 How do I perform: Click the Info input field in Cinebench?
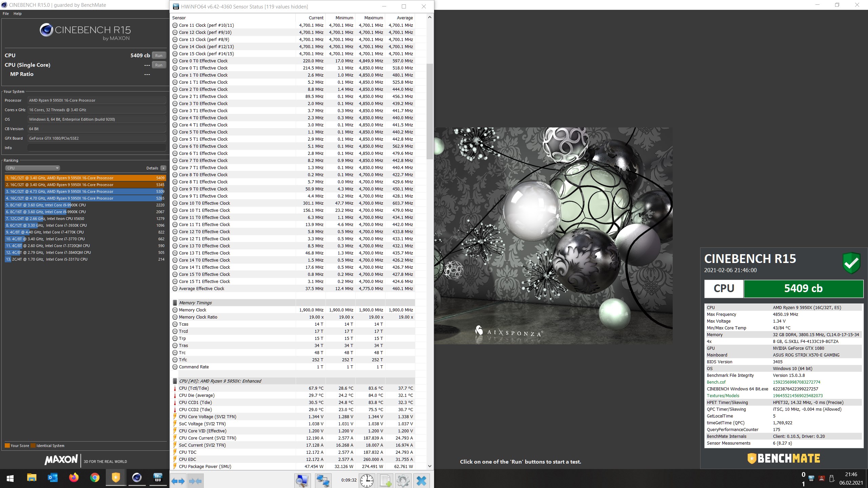tap(97, 148)
